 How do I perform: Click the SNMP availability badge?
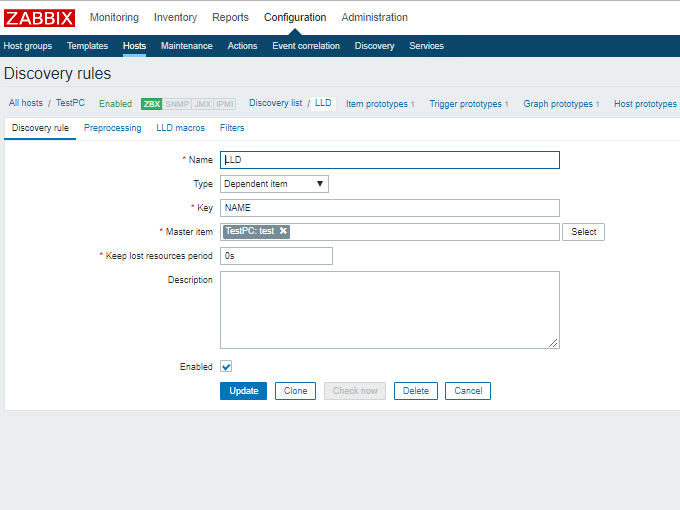click(177, 104)
